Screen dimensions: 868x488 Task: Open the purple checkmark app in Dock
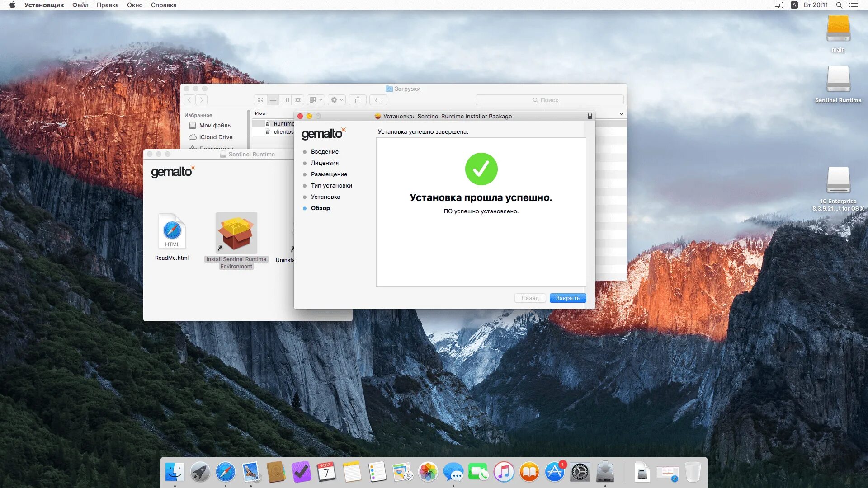302,472
